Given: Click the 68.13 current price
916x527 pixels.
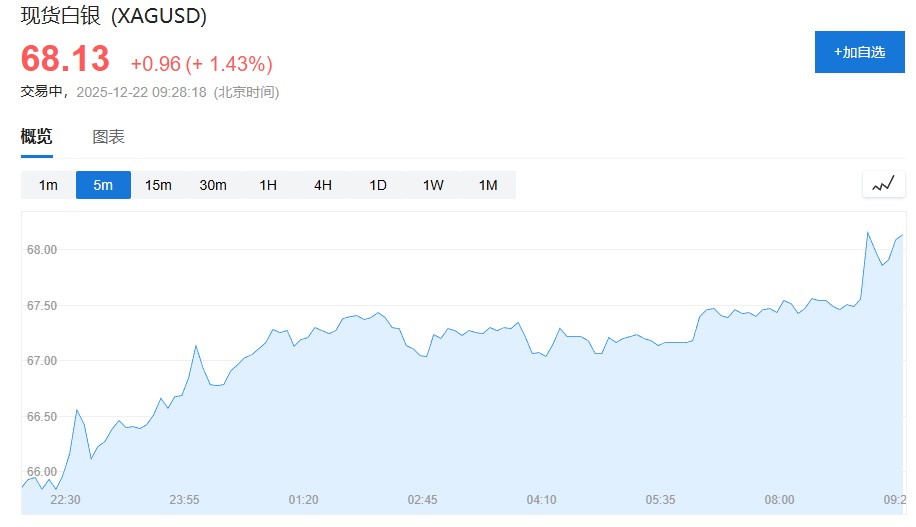Looking at the screenshot, I should coord(65,59).
